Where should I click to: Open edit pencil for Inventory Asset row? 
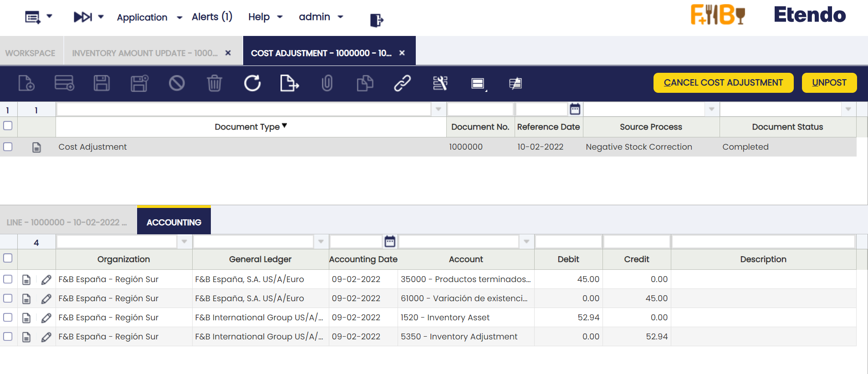(46, 318)
